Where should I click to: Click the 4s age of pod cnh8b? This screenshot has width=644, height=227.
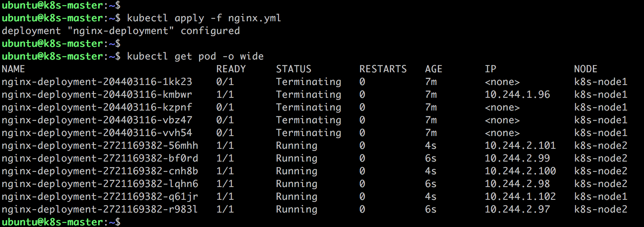[431, 171]
